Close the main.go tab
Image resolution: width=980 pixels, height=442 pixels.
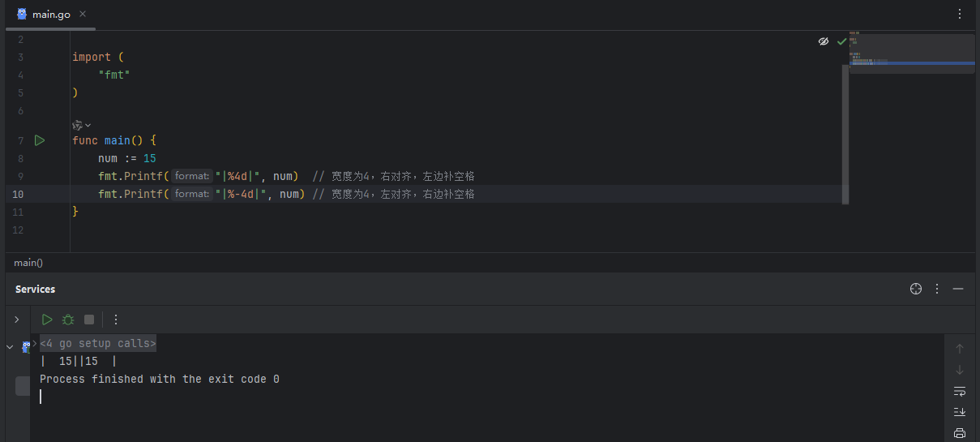point(83,15)
